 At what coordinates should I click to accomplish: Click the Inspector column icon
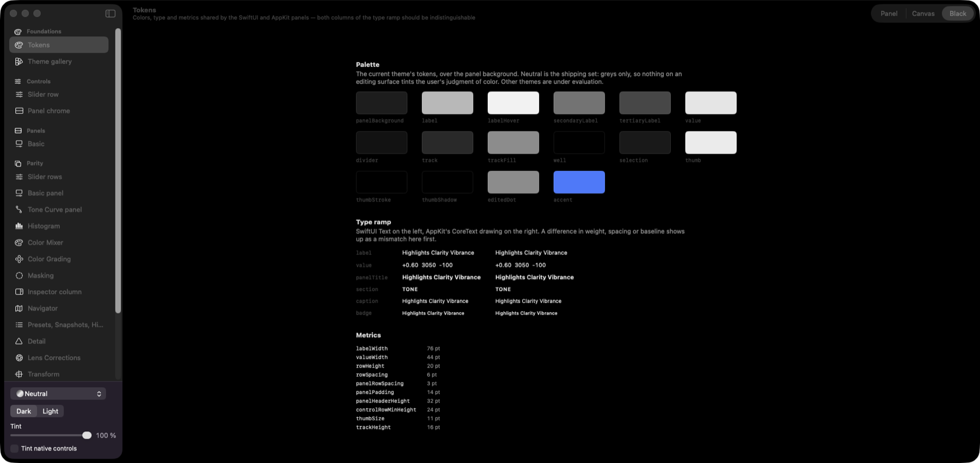tap(19, 292)
